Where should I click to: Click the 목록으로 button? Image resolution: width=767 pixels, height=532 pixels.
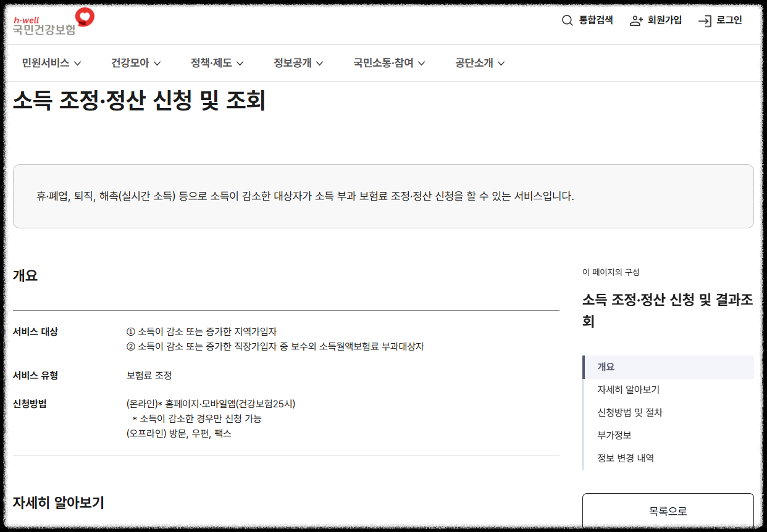click(668, 511)
